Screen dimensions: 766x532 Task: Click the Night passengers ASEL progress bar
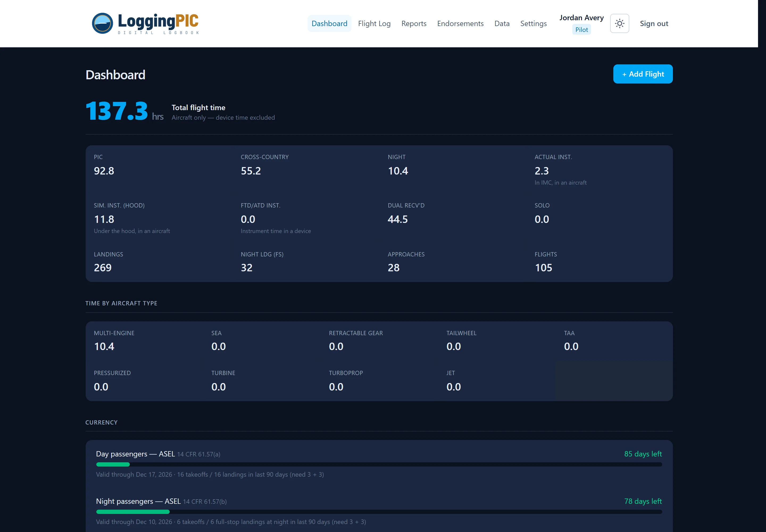pos(379,512)
